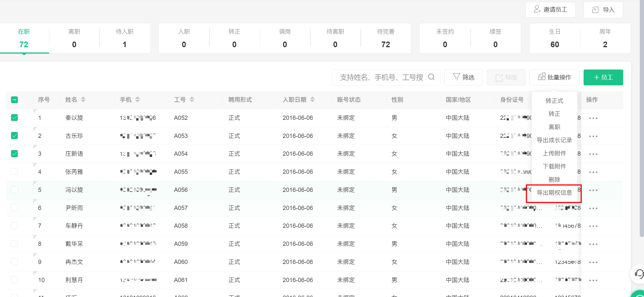The width and height of the screenshot is (644, 297).
Task: Focus the name/phone/ID search field
Action: [381, 77]
